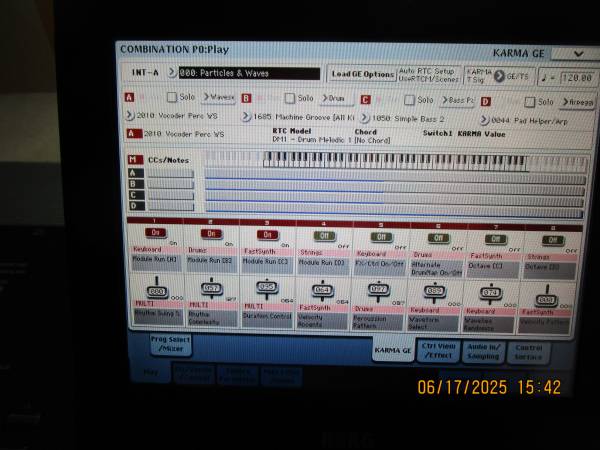The width and height of the screenshot is (600, 450).
Task: Select the Velocity Accents slider 4
Action: coord(325,291)
